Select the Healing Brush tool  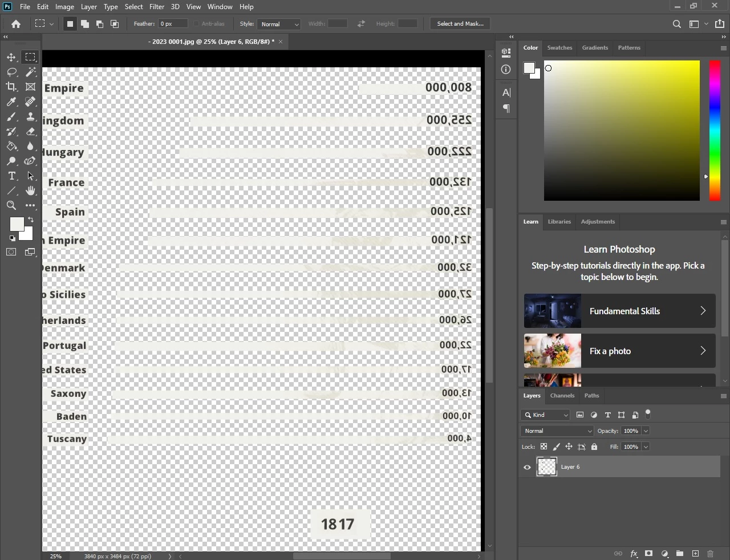30,102
